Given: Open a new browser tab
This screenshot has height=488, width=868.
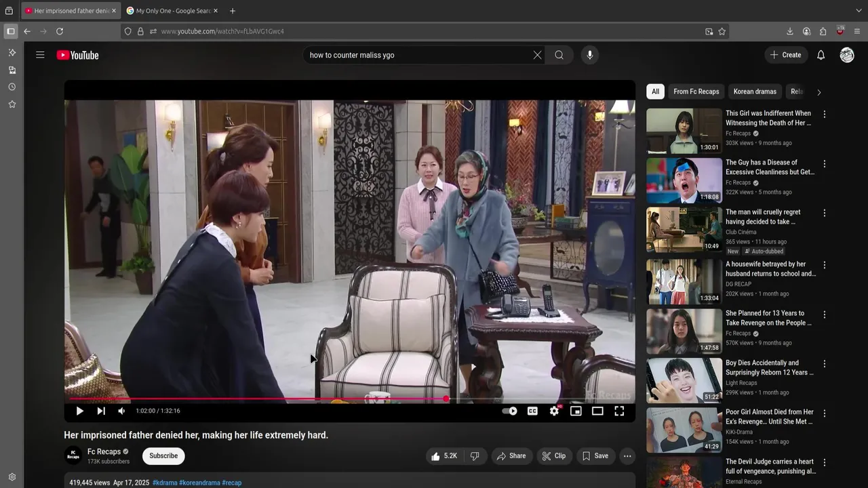Looking at the screenshot, I should (233, 11).
